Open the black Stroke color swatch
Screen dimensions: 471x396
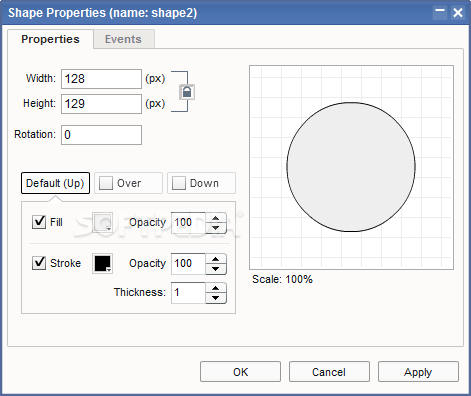click(102, 263)
